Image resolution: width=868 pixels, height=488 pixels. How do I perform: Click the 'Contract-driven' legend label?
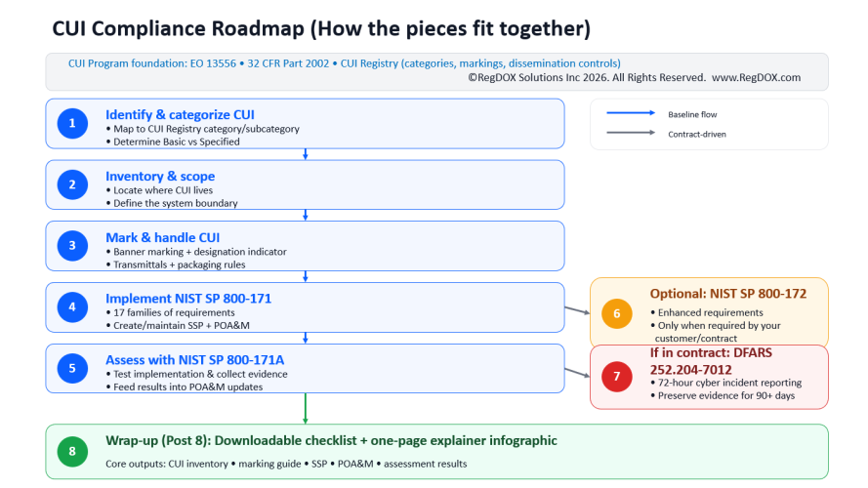click(x=697, y=135)
